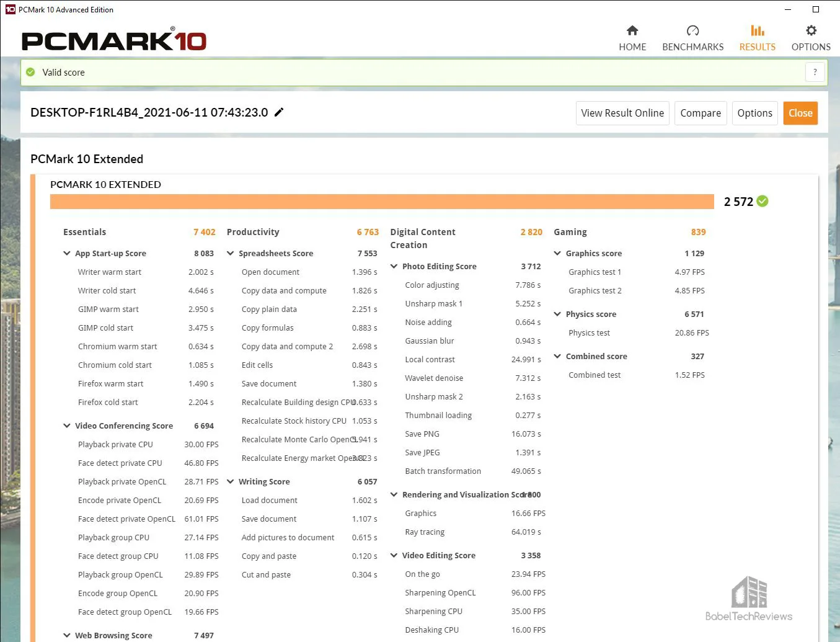Click the Color adjusting row
The height and width of the screenshot is (642, 840).
click(473, 285)
